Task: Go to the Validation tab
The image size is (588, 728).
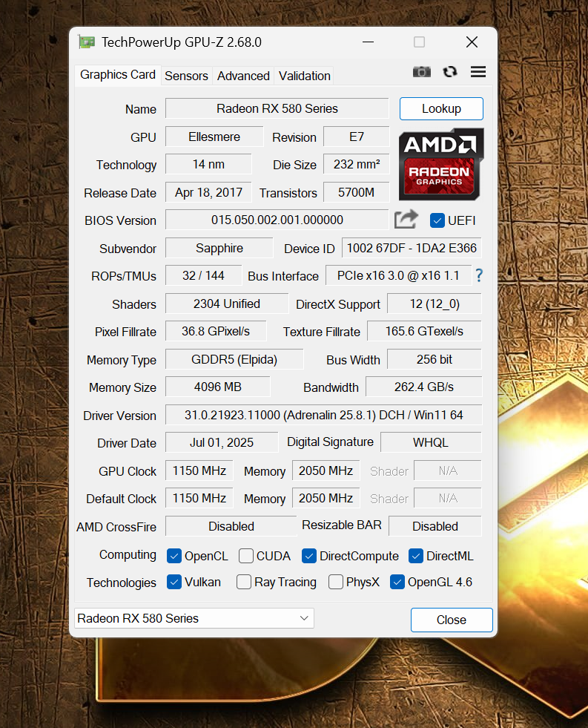Action: (x=304, y=76)
